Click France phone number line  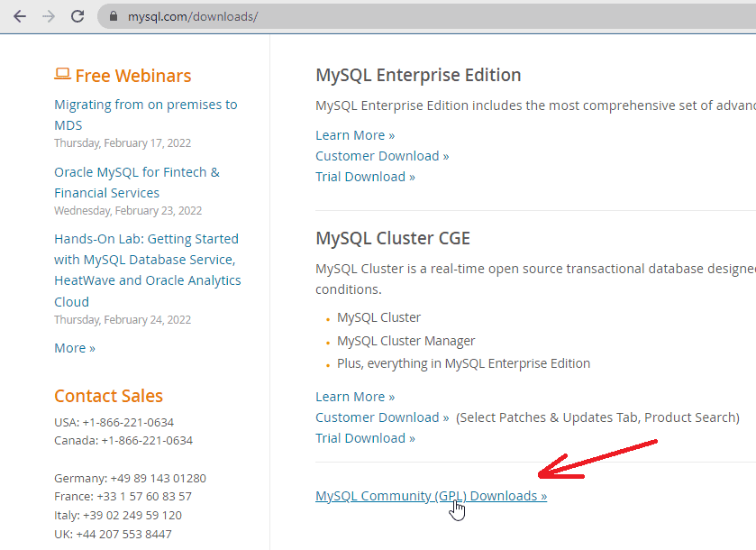(x=123, y=497)
